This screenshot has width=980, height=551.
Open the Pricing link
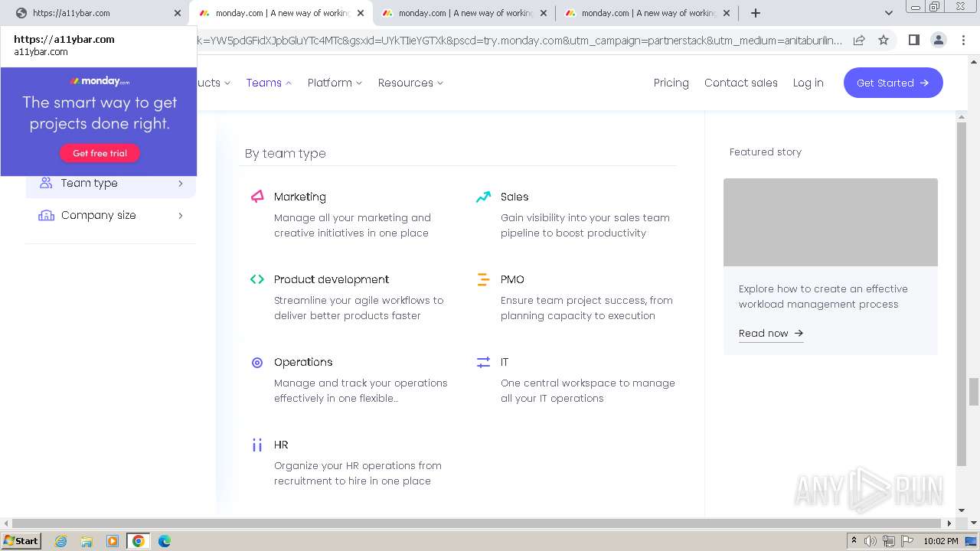point(671,83)
